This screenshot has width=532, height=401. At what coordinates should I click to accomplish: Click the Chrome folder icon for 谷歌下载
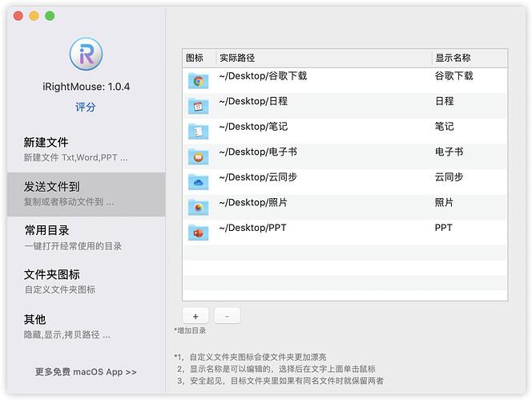[x=198, y=80]
